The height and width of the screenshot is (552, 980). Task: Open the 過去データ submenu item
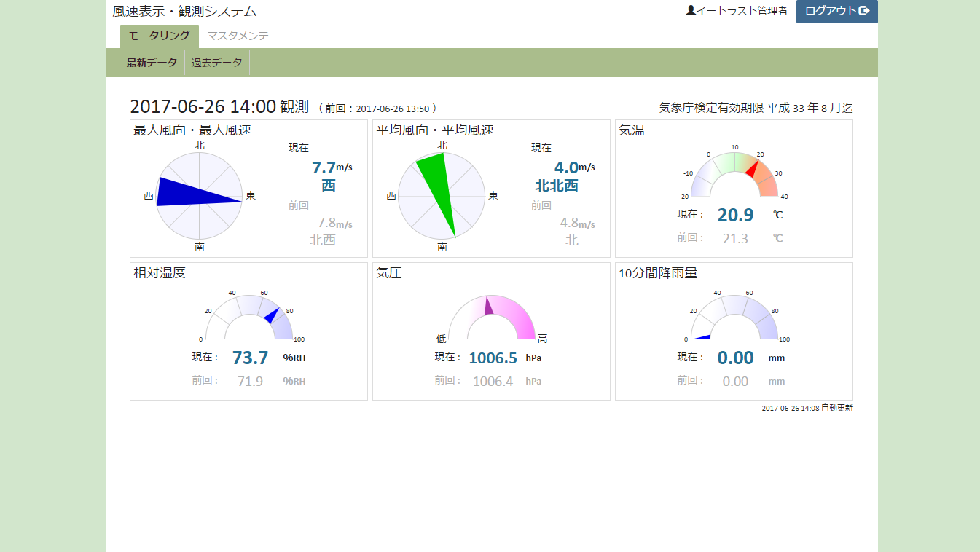click(x=216, y=63)
